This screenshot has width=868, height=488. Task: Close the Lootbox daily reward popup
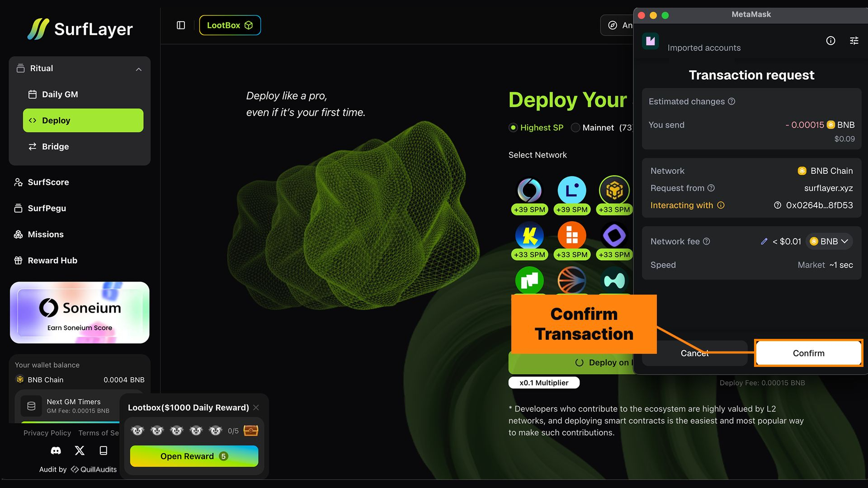[x=256, y=408]
